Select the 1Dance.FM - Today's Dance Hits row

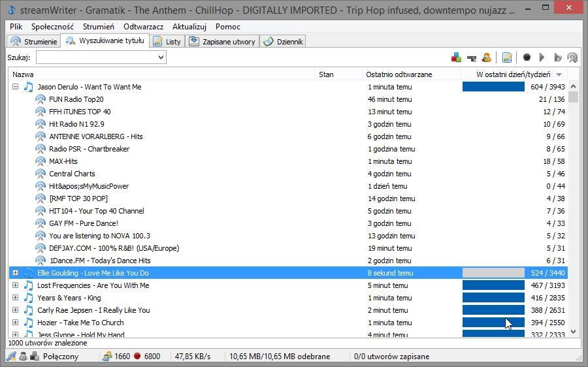click(288, 260)
